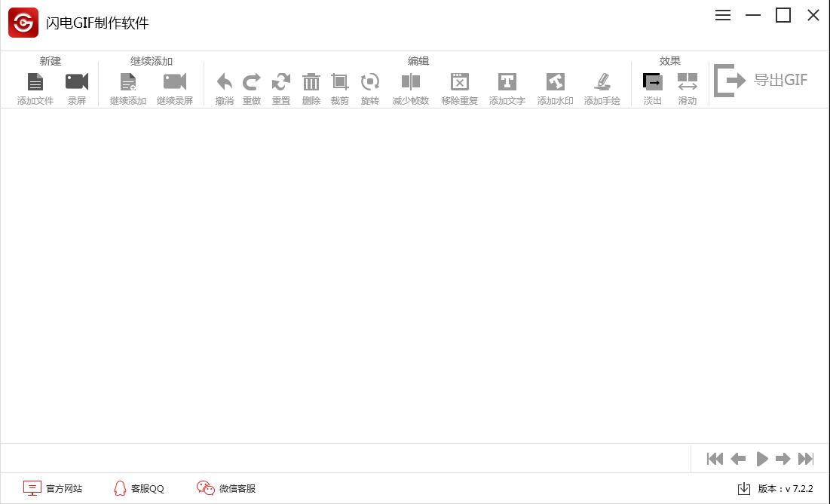The height and width of the screenshot is (504, 830).
Task: Open the 裁剪 (Crop) tool
Action: [x=340, y=85]
